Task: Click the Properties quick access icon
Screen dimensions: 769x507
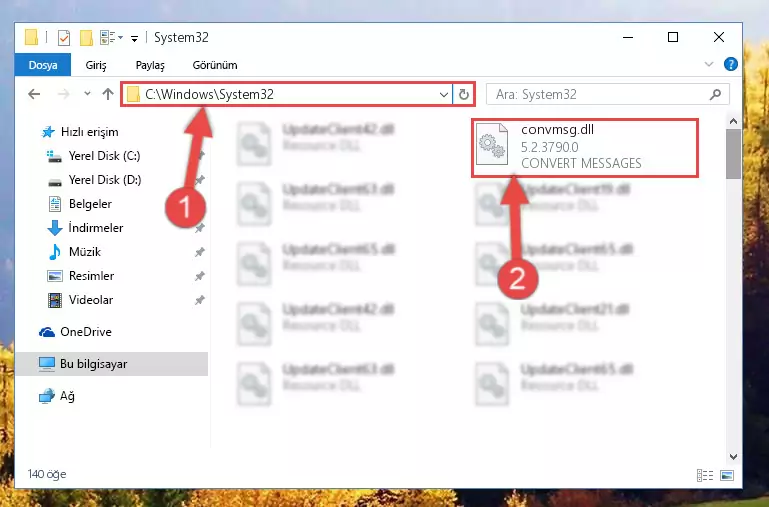Action: coord(64,38)
